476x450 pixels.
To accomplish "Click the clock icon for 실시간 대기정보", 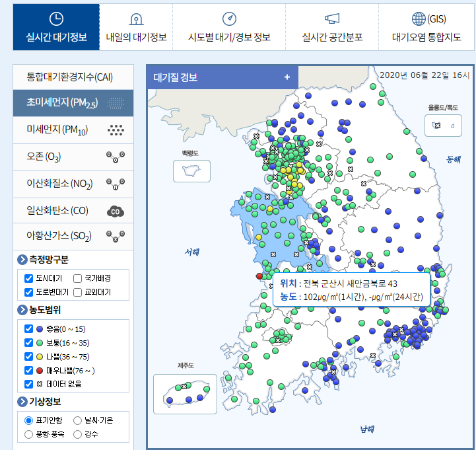I will click(x=57, y=19).
